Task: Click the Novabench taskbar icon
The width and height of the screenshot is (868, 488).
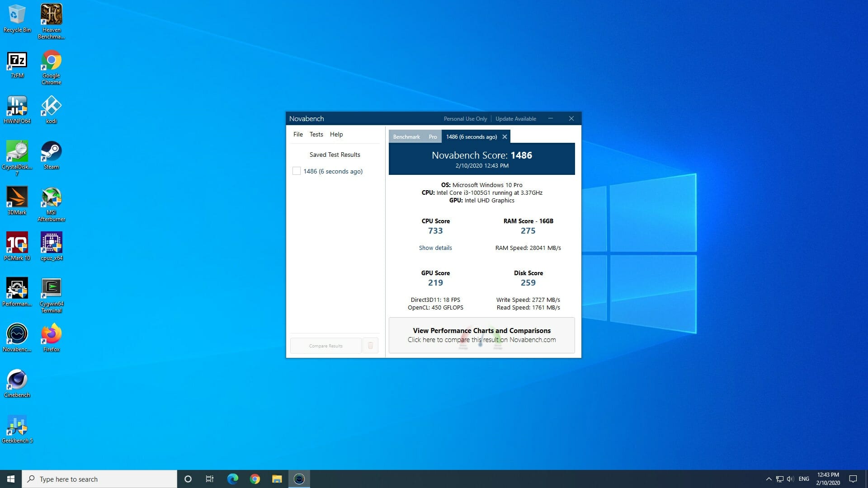Action: pyautogui.click(x=299, y=479)
